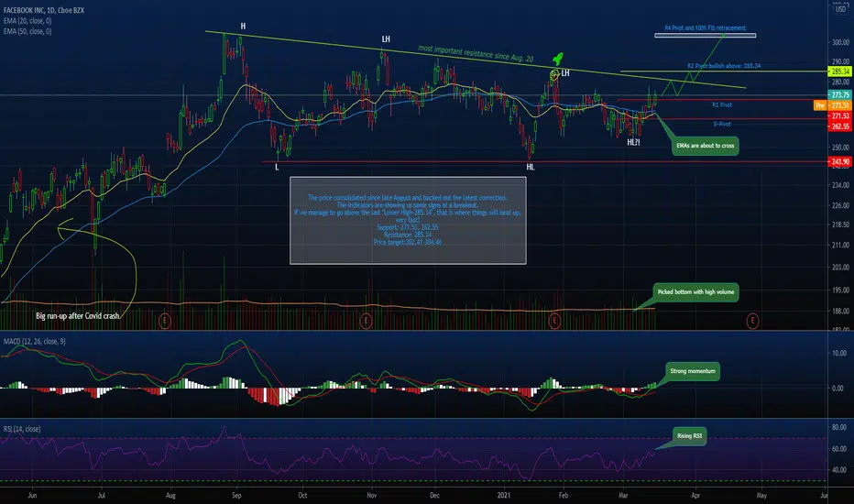The width and height of the screenshot is (854, 504).
Task: Click the 'HL' label near January 2021
Action: [531, 168]
